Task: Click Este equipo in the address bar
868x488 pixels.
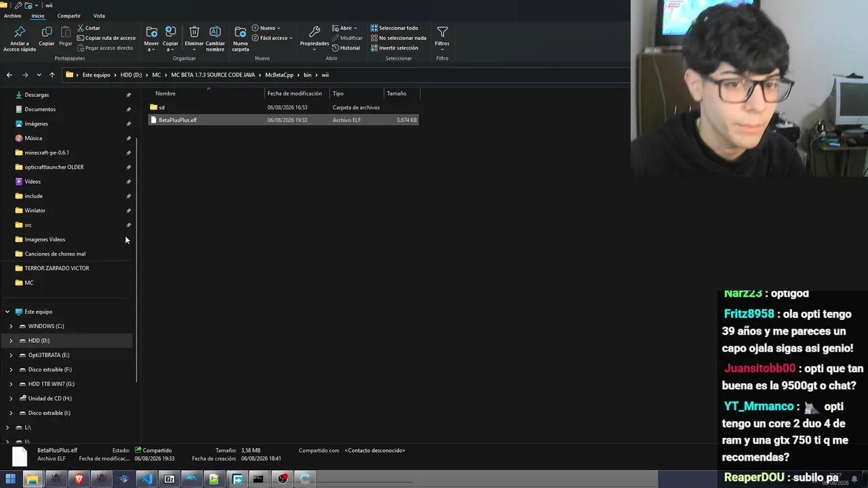Action: click(96, 75)
